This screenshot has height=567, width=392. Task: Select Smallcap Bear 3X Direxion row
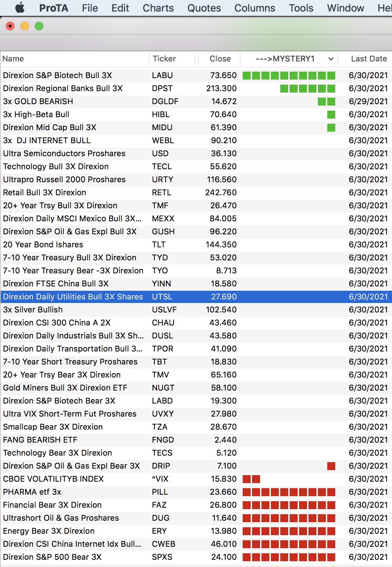click(x=196, y=427)
